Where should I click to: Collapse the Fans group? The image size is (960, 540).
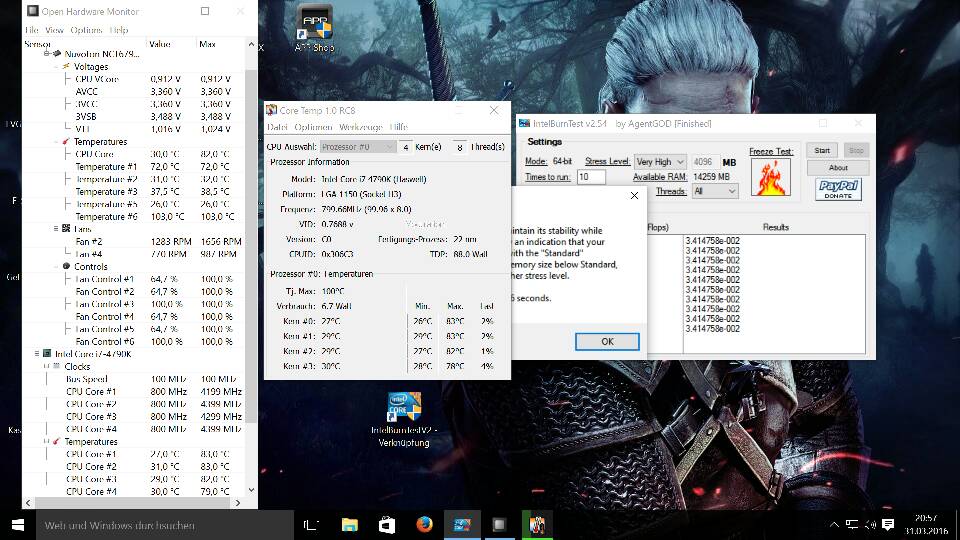pyautogui.click(x=56, y=228)
